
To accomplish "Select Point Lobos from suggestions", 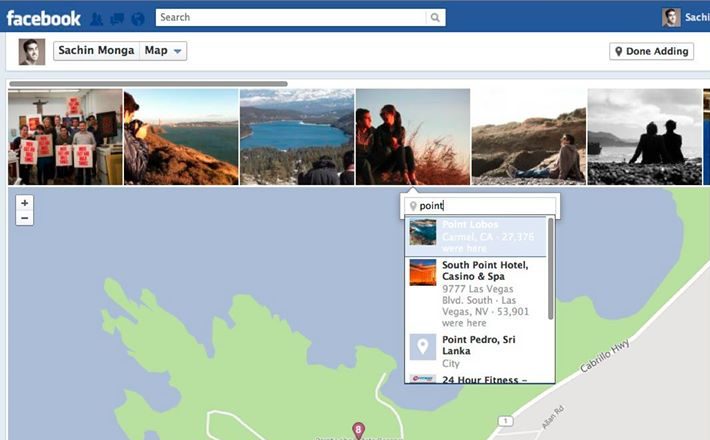I will (478, 238).
